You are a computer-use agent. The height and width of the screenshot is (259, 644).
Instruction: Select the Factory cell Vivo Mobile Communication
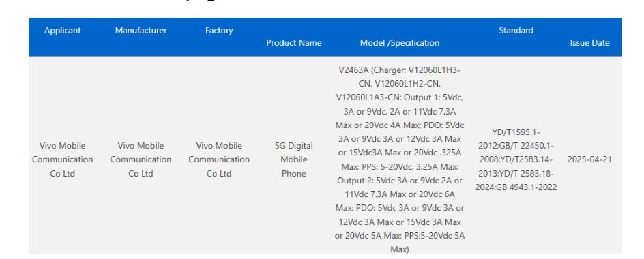point(219,159)
